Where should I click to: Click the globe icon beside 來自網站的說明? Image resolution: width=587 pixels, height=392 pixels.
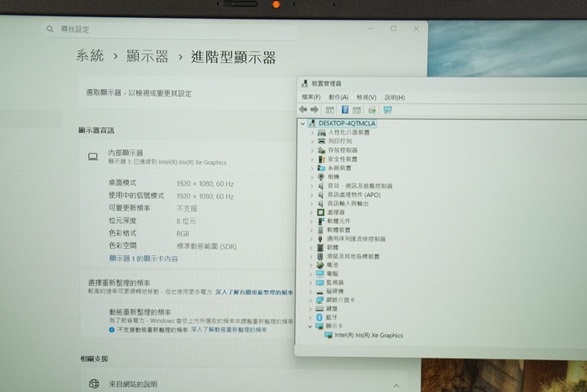point(94,383)
